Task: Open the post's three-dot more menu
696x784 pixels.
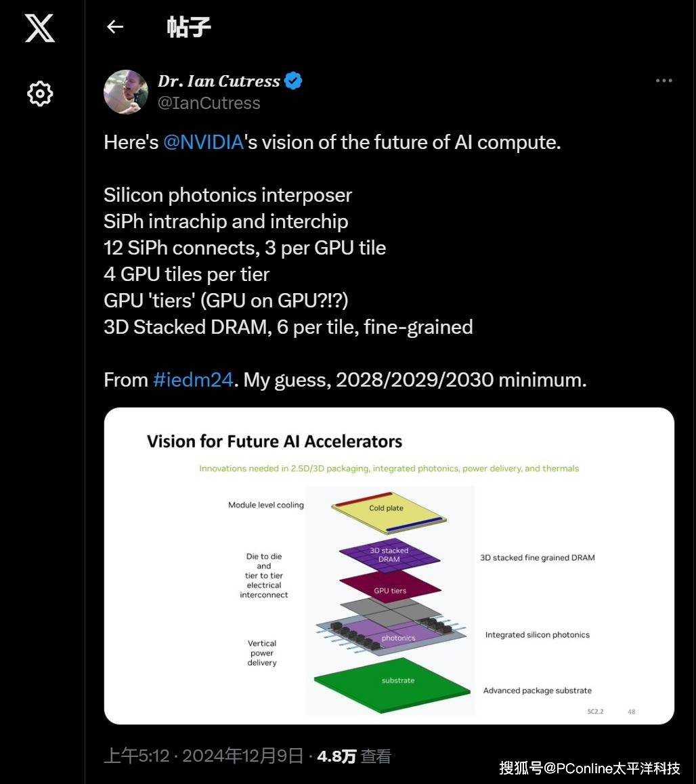Action: coord(664,81)
